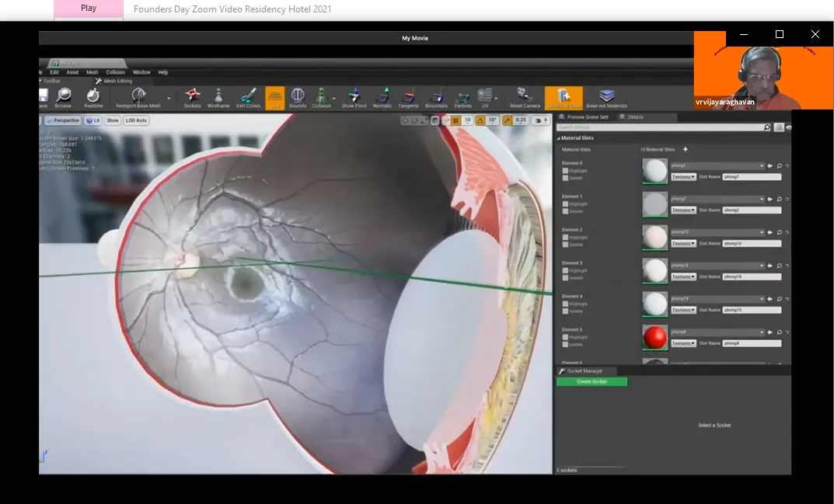Check Highlight for Element 3
834x504 pixels.
(565, 270)
